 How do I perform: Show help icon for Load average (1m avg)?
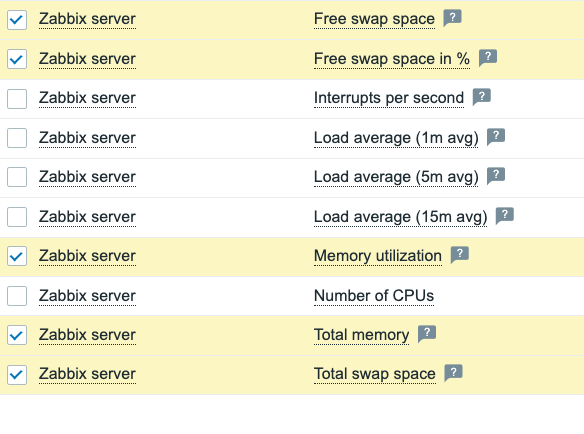click(x=496, y=137)
